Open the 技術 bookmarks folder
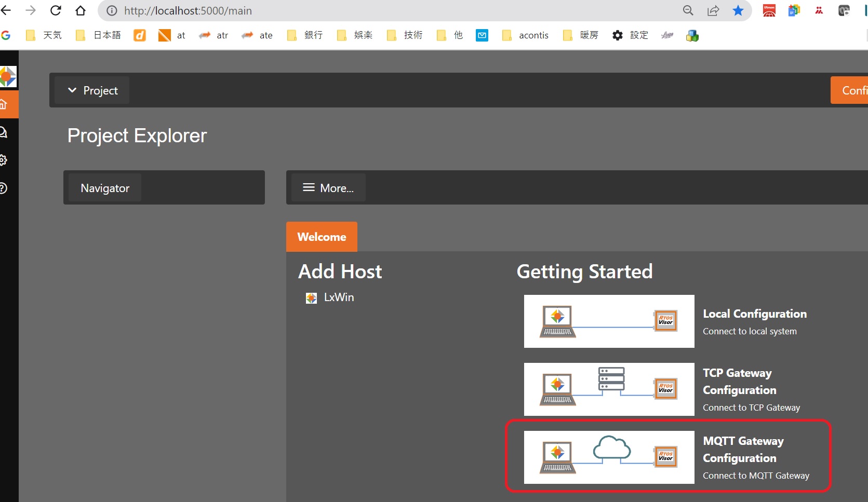 coord(406,35)
